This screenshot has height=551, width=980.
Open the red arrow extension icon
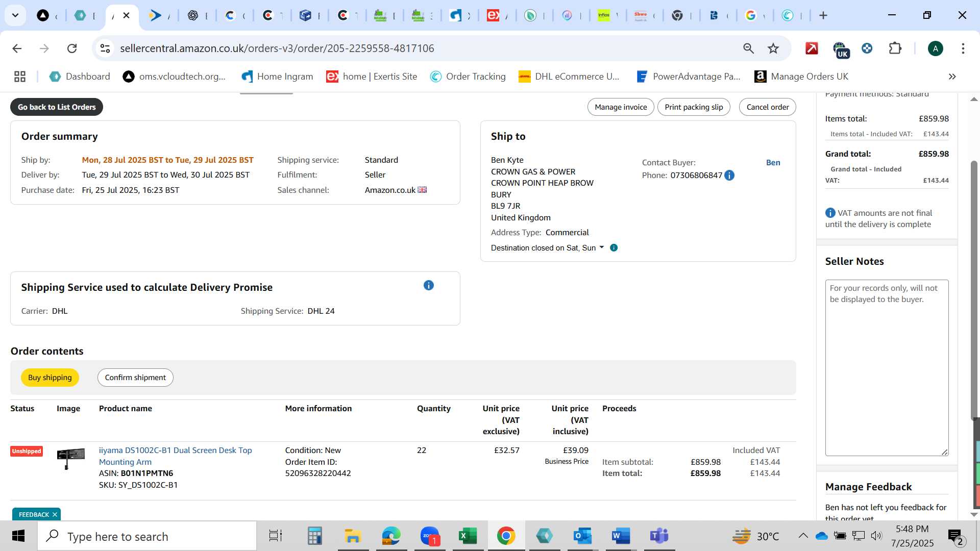[812, 48]
